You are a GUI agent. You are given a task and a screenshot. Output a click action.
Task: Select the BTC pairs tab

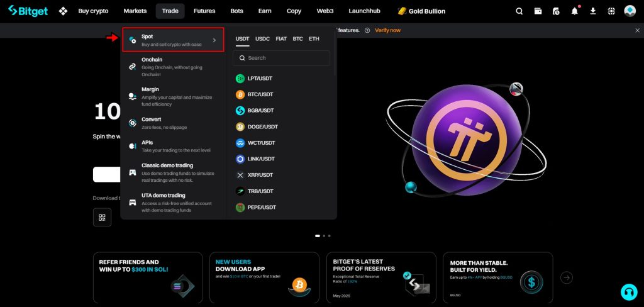click(297, 39)
